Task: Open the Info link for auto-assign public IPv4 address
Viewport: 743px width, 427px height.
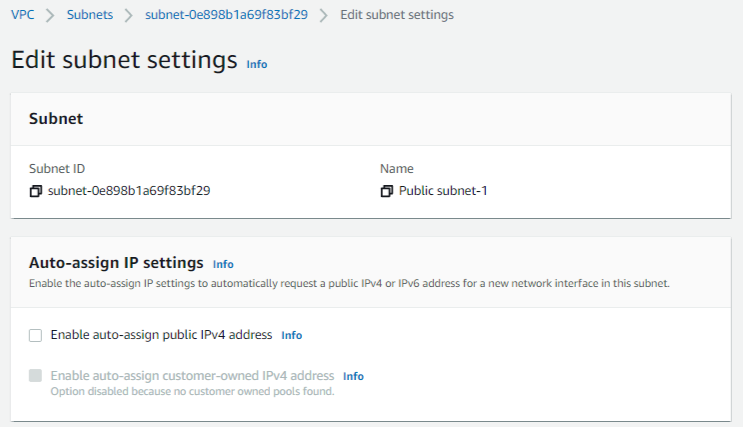Action: [292, 335]
